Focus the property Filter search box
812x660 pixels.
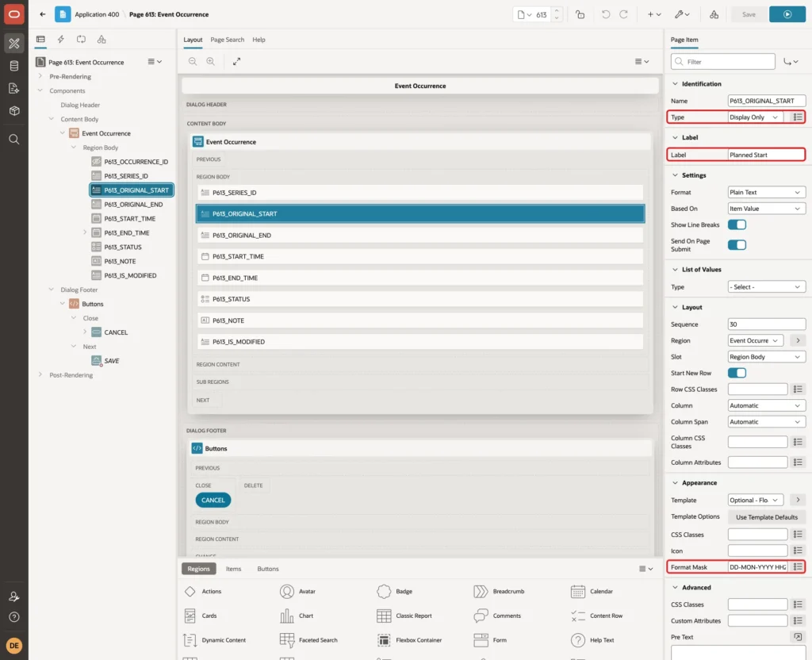click(723, 62)
